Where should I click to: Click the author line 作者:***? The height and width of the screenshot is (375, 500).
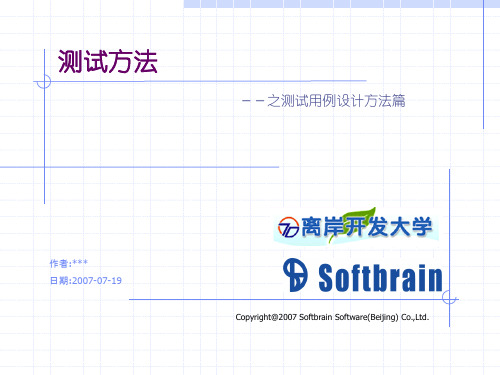(x=69, y=263)
